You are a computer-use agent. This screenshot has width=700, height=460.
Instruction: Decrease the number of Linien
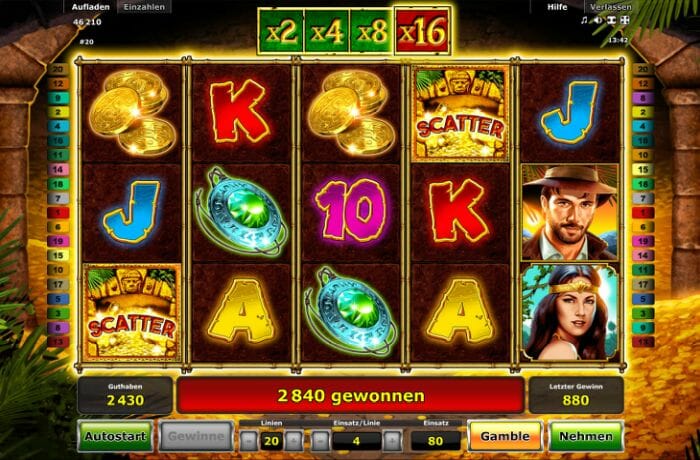point(249,441)
